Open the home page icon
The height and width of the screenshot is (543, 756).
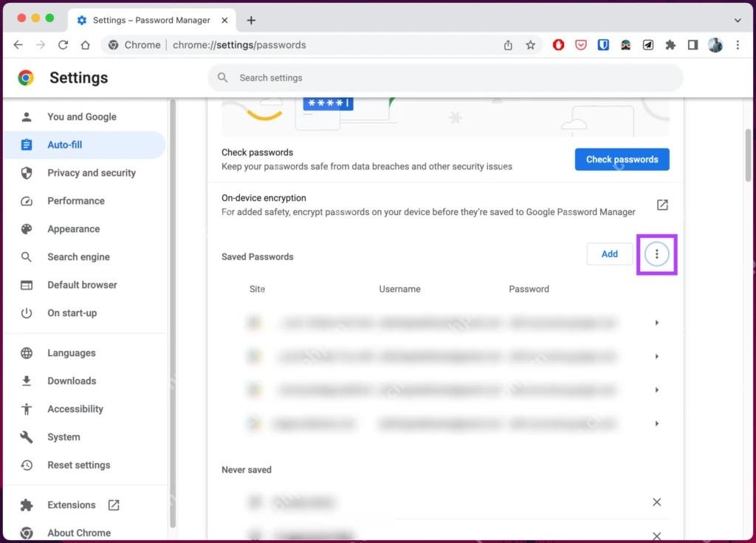[x=86, y=45]
